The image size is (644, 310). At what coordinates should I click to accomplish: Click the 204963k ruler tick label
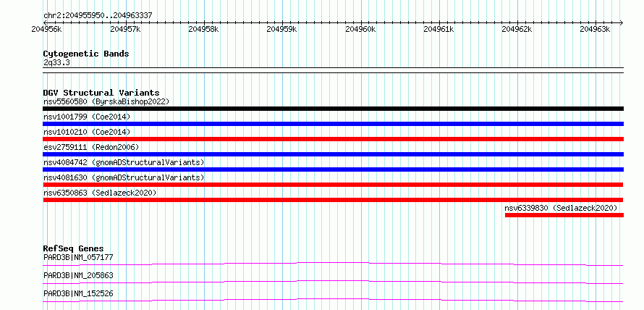click(x=595, y=29)
